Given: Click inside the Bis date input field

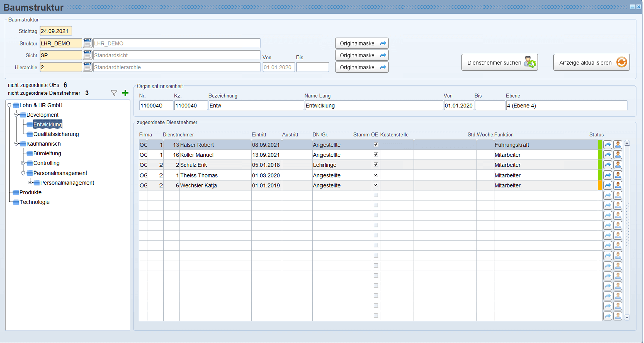Looking at the screenshot, I should (x=312, y=67).
